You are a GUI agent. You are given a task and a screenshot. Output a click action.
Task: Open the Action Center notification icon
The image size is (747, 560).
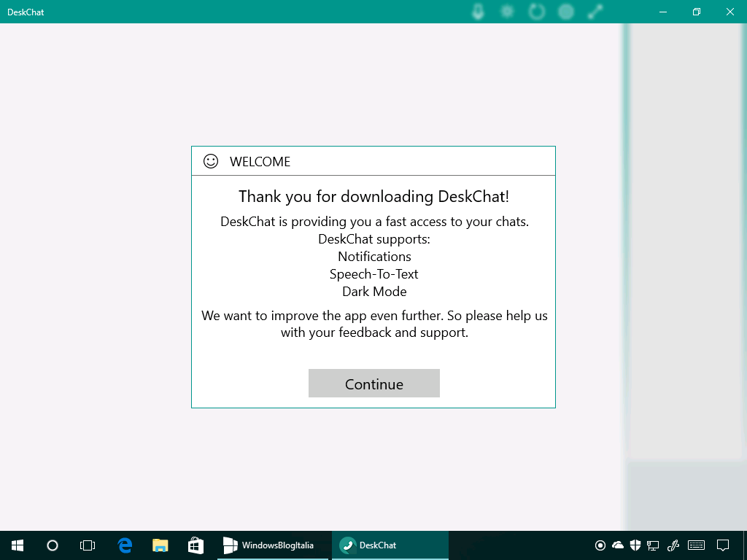[723, 545]
